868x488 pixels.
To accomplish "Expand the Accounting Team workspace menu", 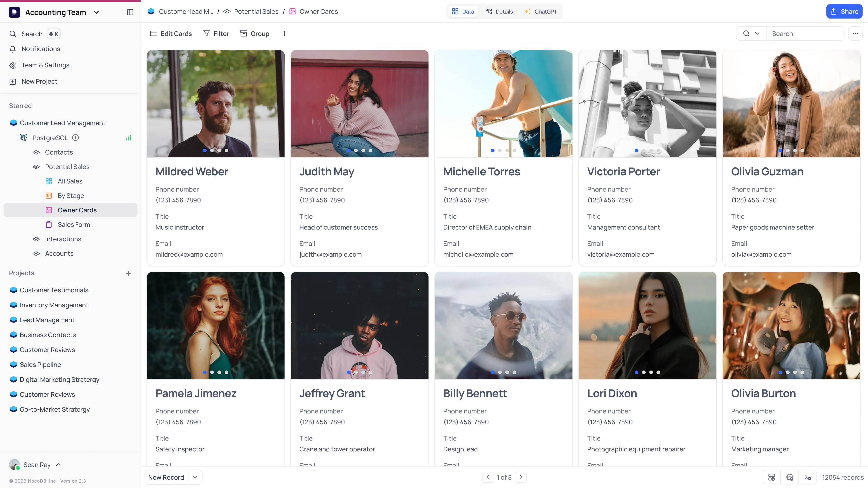I will [96, 12].
